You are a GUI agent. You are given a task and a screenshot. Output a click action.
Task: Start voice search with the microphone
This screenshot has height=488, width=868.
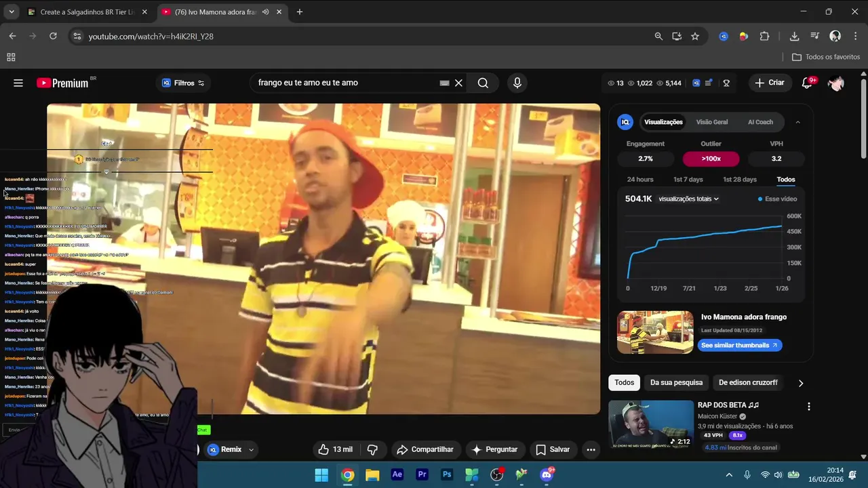[x=517, y=83]
